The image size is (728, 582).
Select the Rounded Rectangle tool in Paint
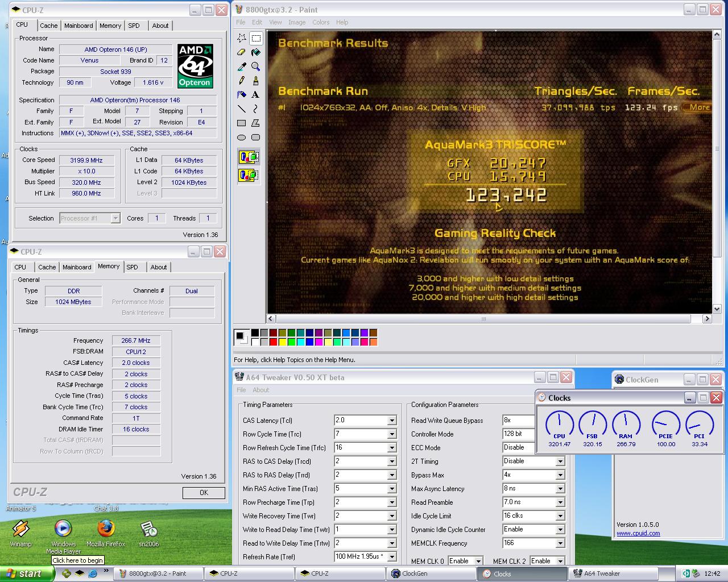[256, 138]
